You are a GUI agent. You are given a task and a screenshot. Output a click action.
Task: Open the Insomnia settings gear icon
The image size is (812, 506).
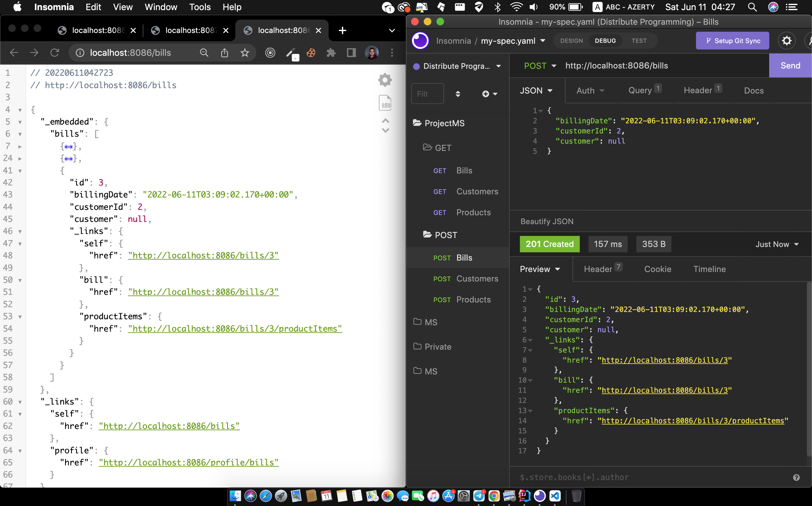pyautogui.click(x=786, y=41)
